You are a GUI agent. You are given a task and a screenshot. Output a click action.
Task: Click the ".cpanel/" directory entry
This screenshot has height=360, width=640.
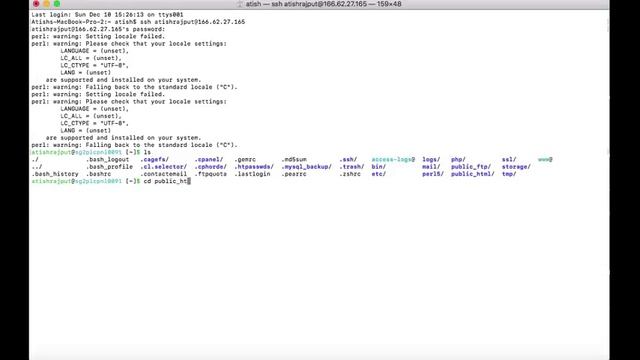point(209,160)
